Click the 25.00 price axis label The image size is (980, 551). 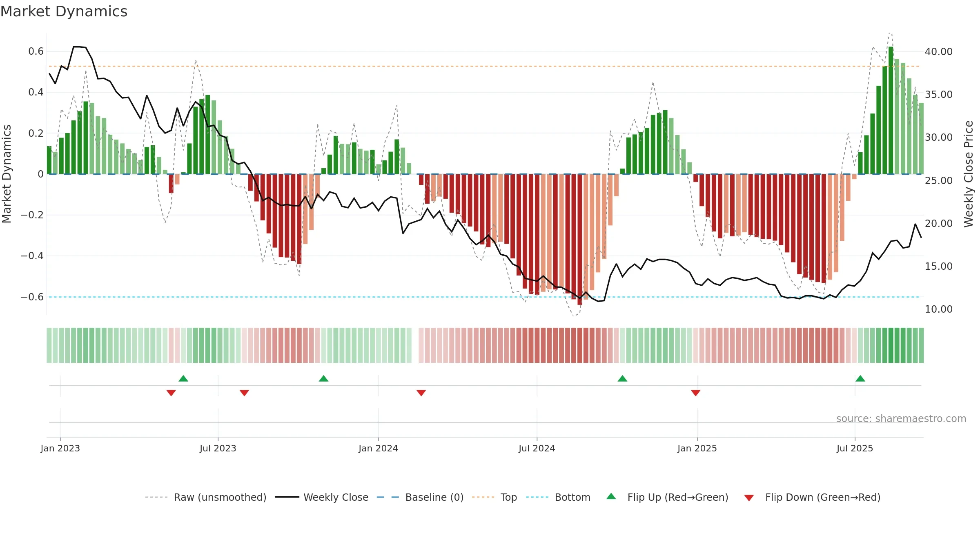click(938, 180)
